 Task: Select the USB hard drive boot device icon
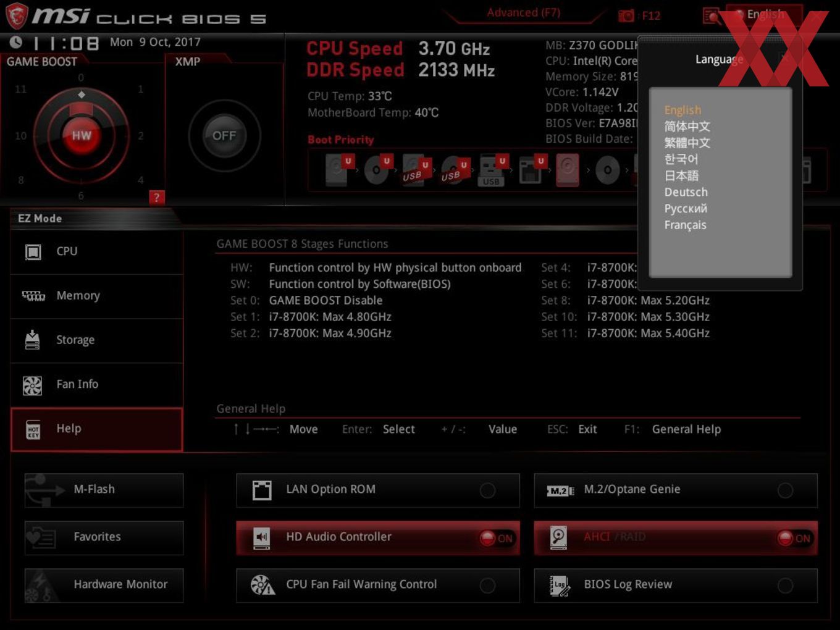click(416, 170)
